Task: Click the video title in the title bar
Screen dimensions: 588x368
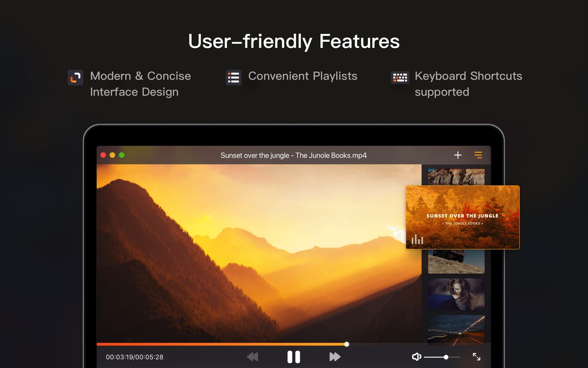Action: (294, 155)
